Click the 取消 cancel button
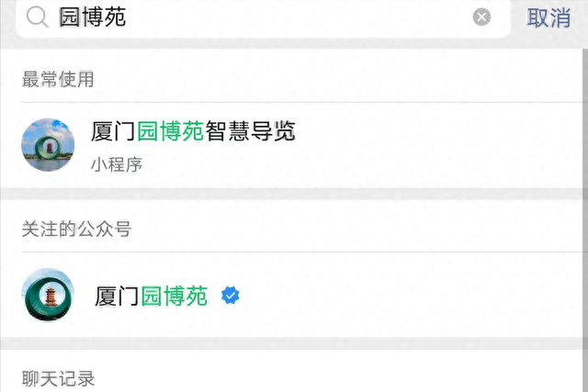The height and width of the screenshot is (392, 588). coord(548,17)
